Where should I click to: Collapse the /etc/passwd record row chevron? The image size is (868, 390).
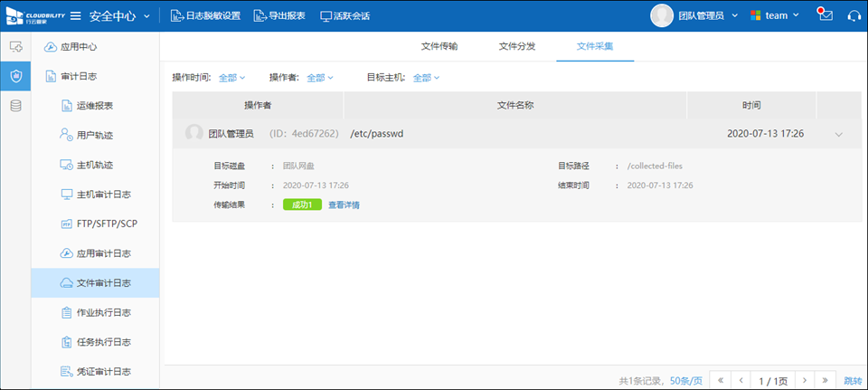[839, 134]
